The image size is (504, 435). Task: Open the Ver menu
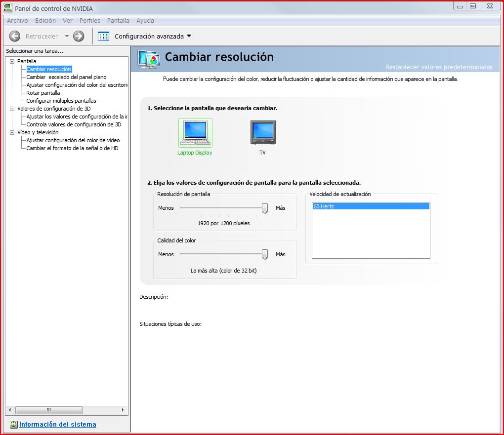pos(68,21)
